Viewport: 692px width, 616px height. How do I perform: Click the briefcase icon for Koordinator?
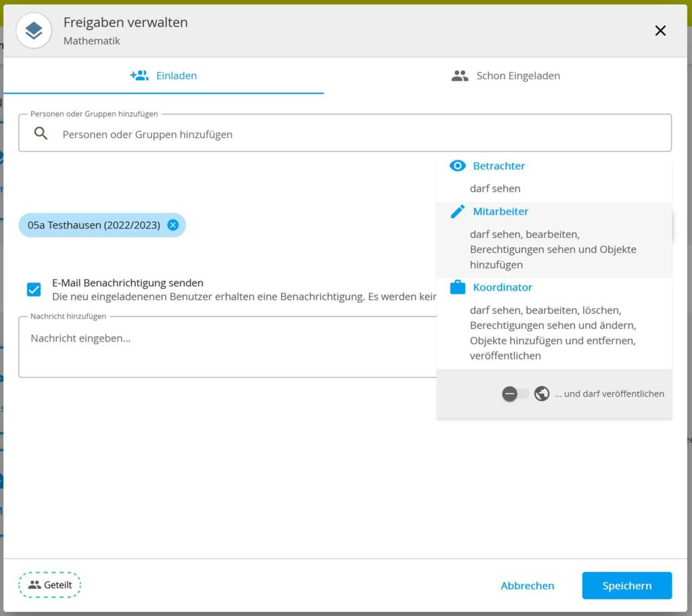coord(458,287)
